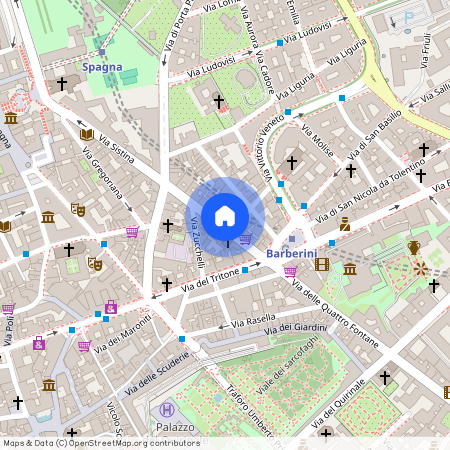Click the star-shaped attraction icon below the vase
The image size is (450, 450).
[421, 269]
